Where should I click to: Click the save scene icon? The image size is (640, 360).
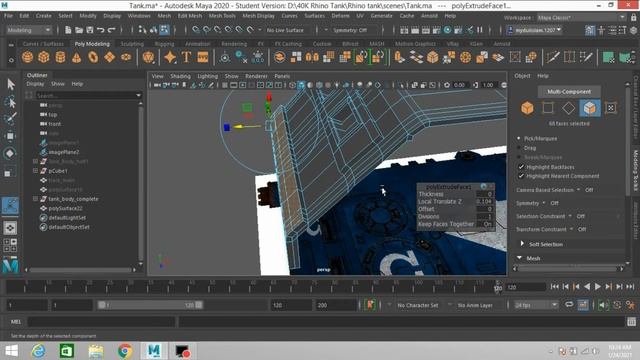(x=89, y=30)
